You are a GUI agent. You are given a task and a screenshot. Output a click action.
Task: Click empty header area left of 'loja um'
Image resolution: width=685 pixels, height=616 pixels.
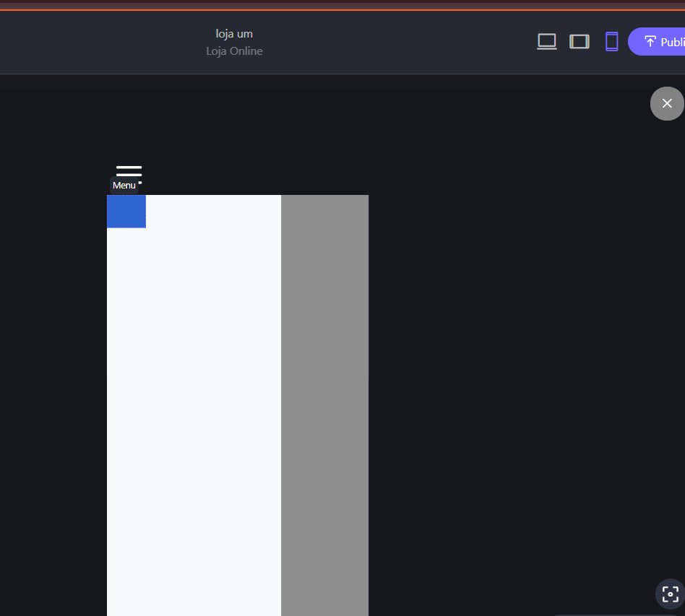pos(94,42)
